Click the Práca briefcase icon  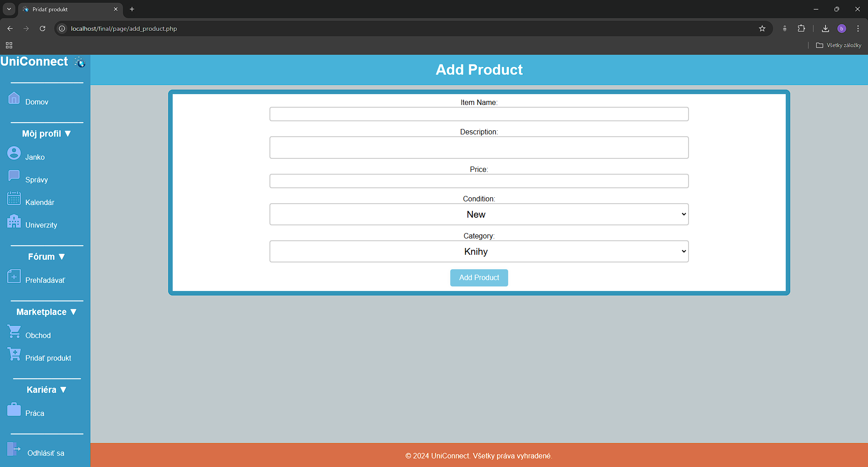coord(14,409)
